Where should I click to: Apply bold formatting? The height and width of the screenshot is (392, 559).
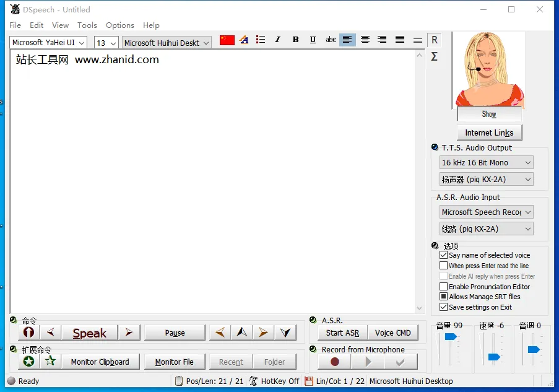click(x=295, y=40)
